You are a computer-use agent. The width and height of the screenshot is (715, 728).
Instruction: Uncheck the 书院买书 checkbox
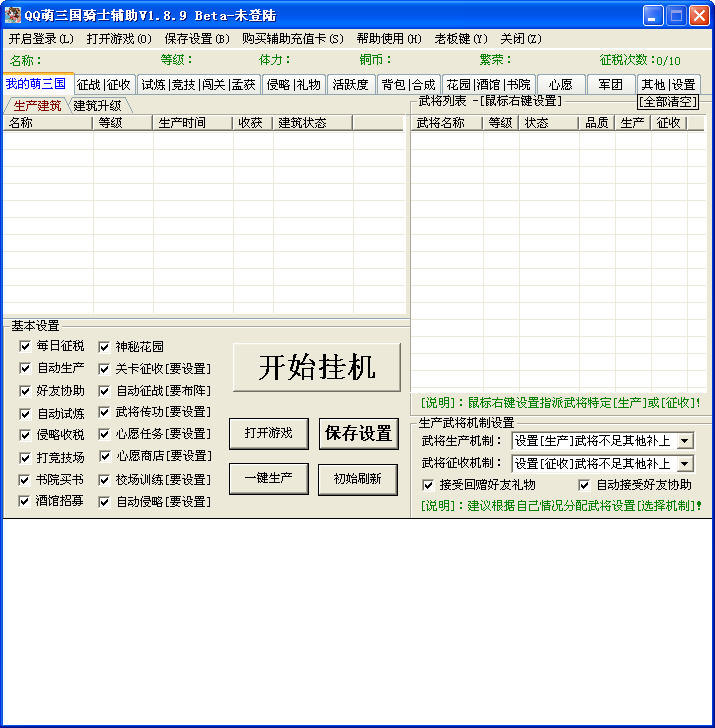(24, 480)
